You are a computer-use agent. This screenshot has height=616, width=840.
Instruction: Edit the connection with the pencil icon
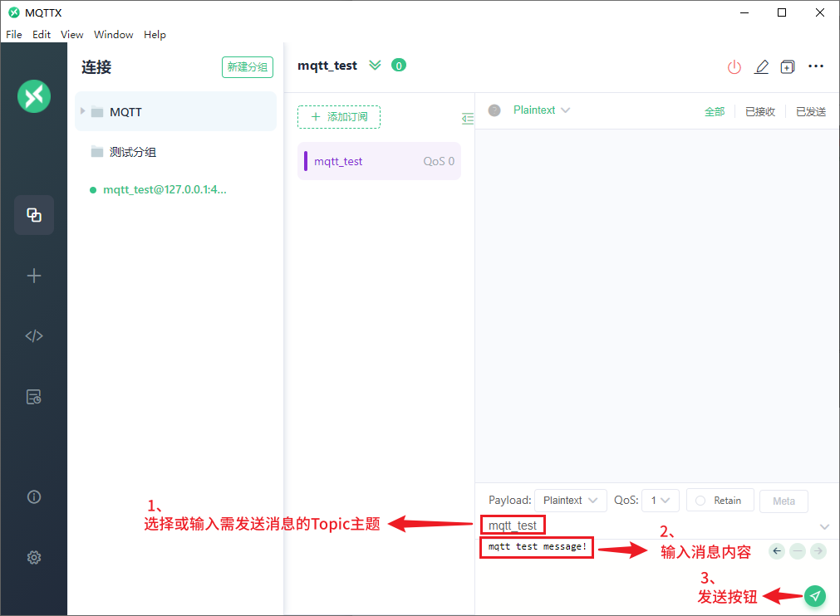coord(761,67)
